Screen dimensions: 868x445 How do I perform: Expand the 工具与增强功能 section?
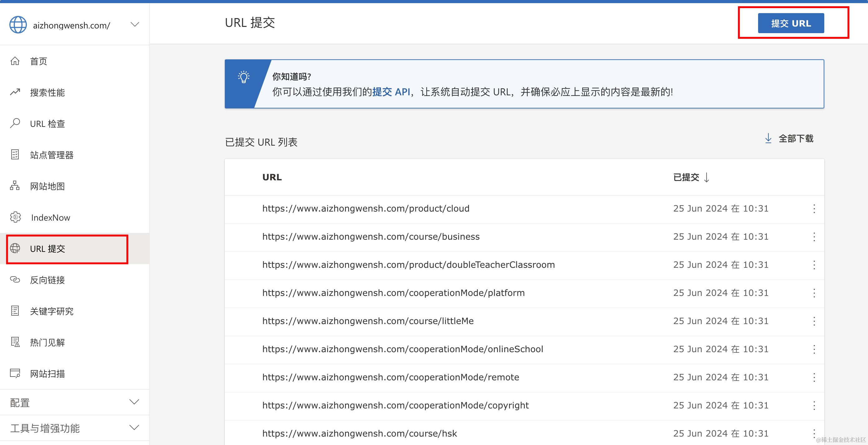tap(134, 428)
